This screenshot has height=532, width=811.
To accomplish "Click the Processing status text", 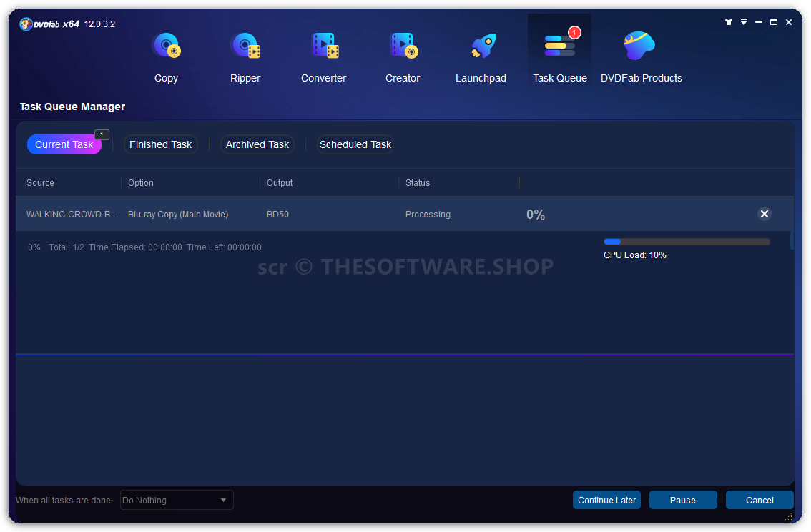I will [x=428, y=214].
